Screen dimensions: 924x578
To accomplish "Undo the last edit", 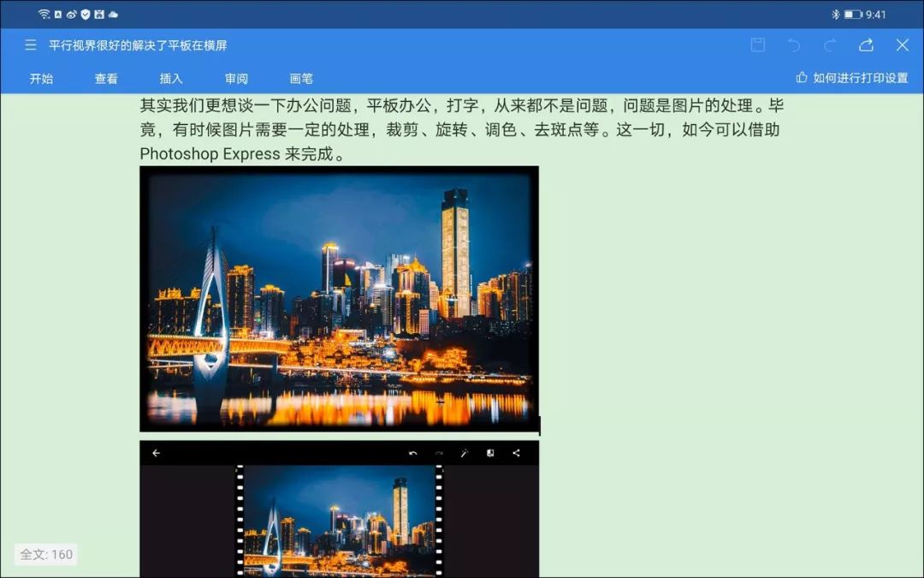I will (796, 45).
